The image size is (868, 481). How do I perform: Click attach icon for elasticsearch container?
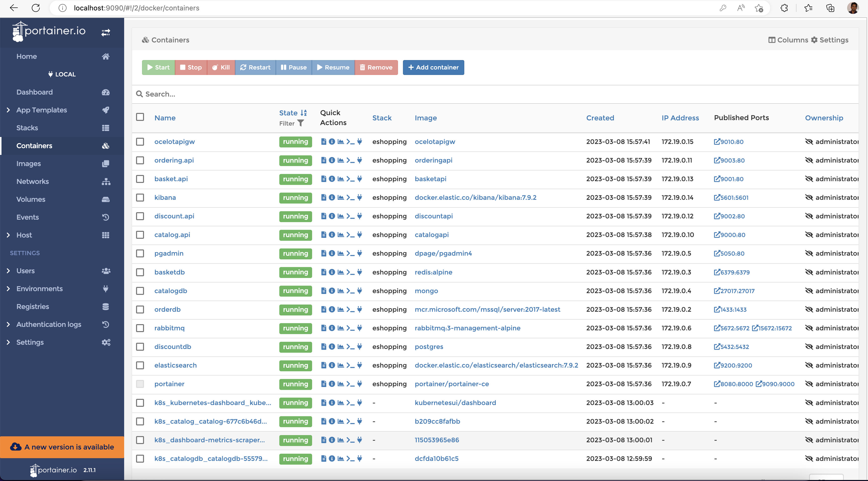[x=360, y=365]
